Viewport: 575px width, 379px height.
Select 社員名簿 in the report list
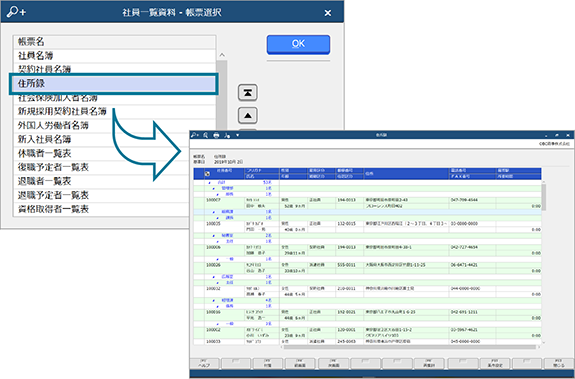click(x=114, y=56)
